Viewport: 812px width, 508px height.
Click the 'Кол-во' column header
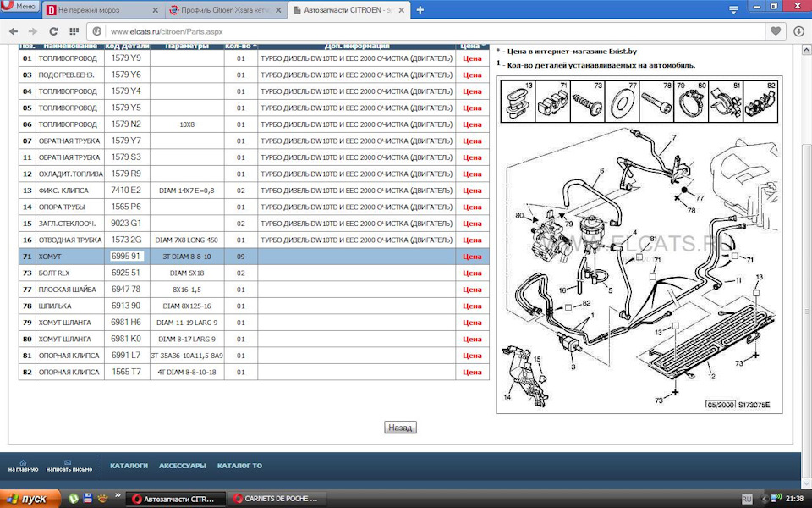(x=240, y=46)
